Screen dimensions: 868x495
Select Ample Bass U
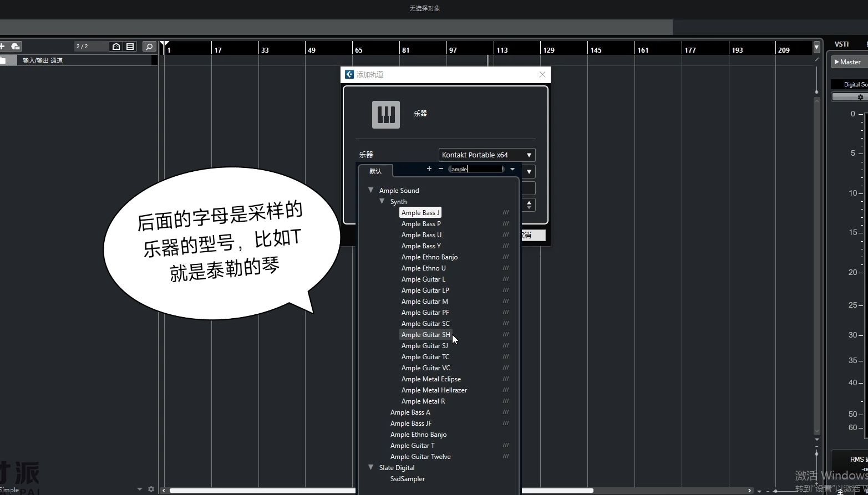point(422,234)
